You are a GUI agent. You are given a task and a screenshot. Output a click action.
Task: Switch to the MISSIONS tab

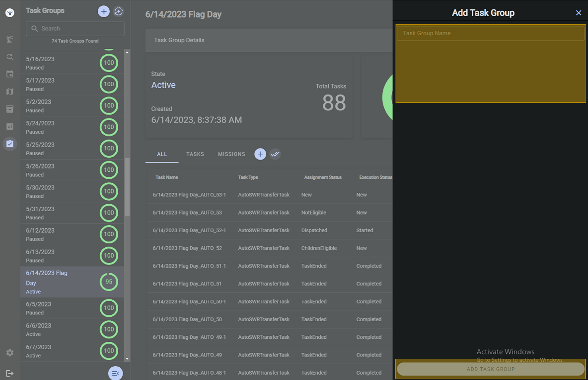[231, 154]
